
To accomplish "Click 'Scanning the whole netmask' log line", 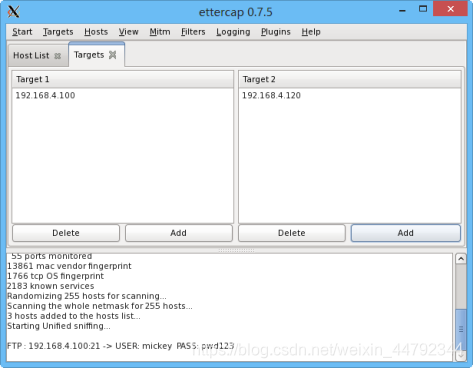I will pyautogui.click(x=100, y=306).
